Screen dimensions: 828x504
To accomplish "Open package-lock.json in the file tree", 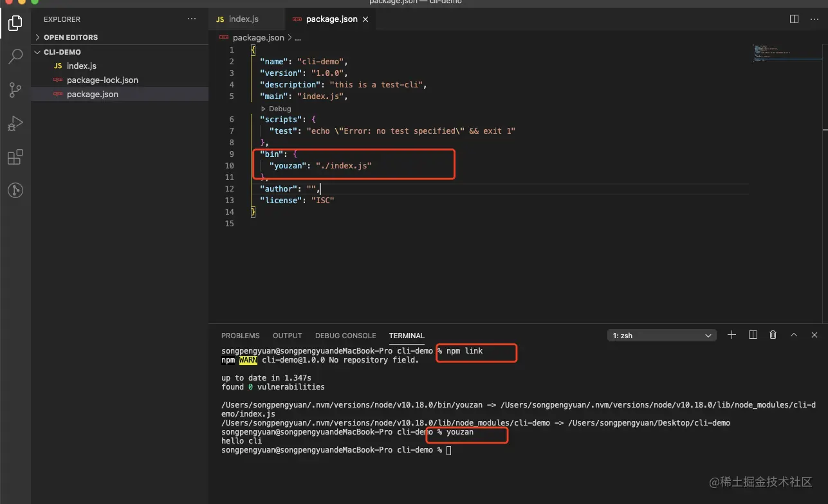I will click(x=120, y=80).
